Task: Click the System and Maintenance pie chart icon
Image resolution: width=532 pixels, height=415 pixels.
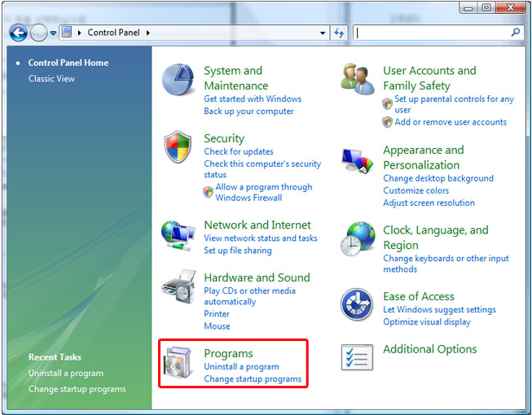Action: [178, 80]
